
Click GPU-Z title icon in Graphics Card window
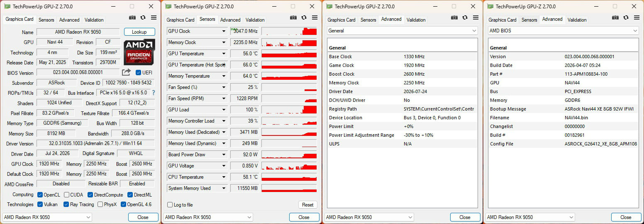click(x=7, y=6)
